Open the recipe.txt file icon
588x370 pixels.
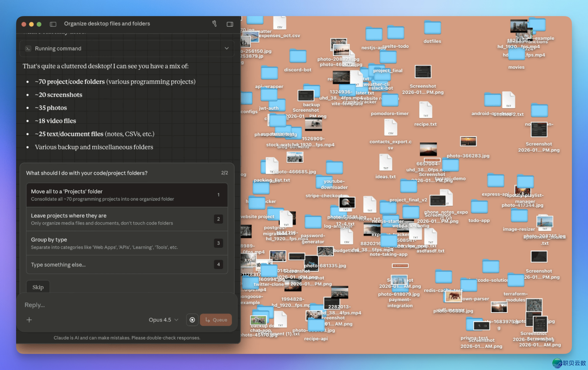click(x=425, y=110)
